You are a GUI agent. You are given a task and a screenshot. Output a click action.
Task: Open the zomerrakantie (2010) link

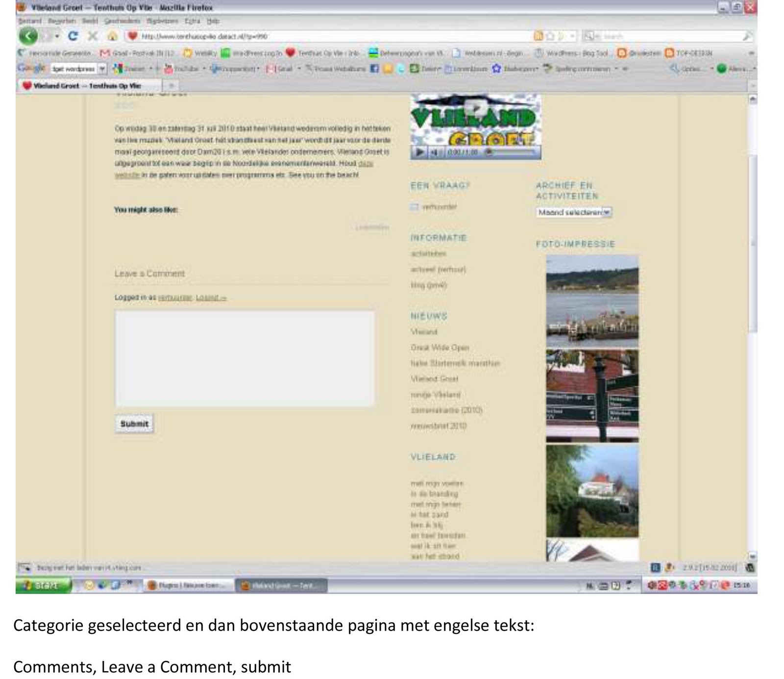446,410
